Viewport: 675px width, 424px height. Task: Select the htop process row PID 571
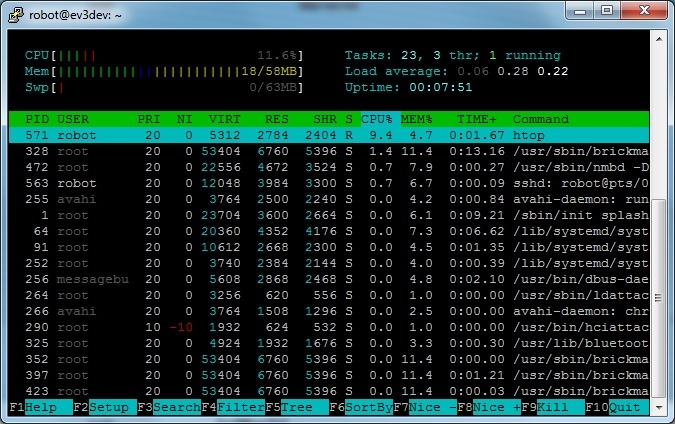[329, 135]
